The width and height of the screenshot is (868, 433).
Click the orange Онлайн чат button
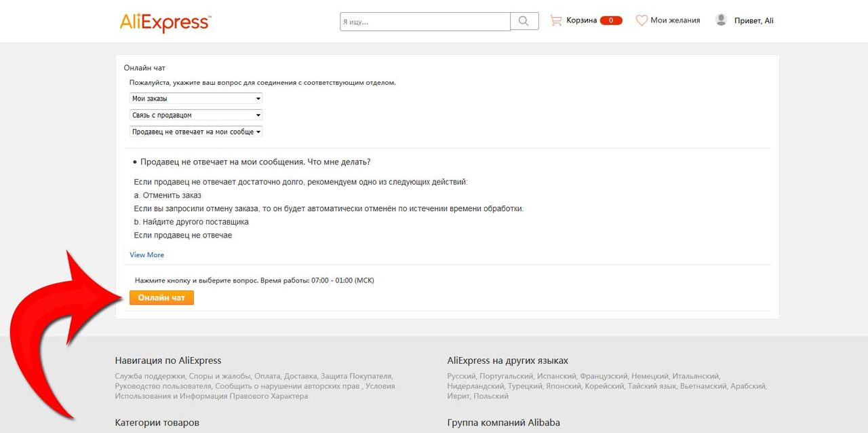[x=161, y=297]
